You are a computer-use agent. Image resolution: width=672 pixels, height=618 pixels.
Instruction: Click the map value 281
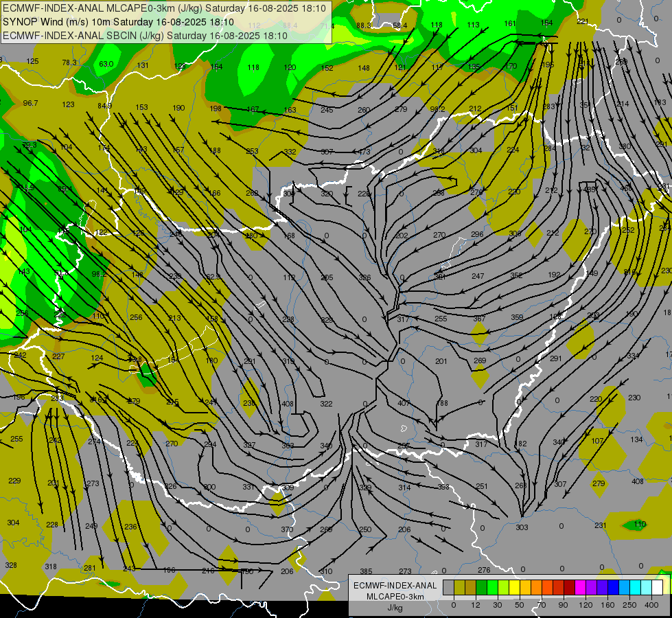click(89, 568)
